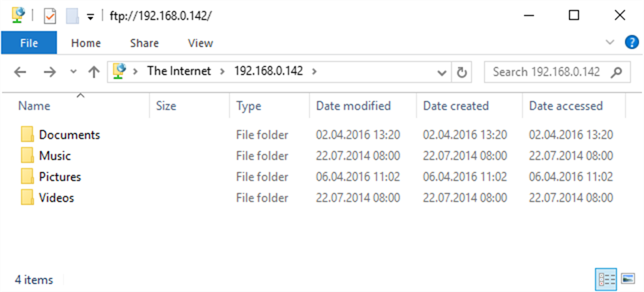644x292 pixels.
Task: Go up one level with the Up arrow
Action: point(93,72)
